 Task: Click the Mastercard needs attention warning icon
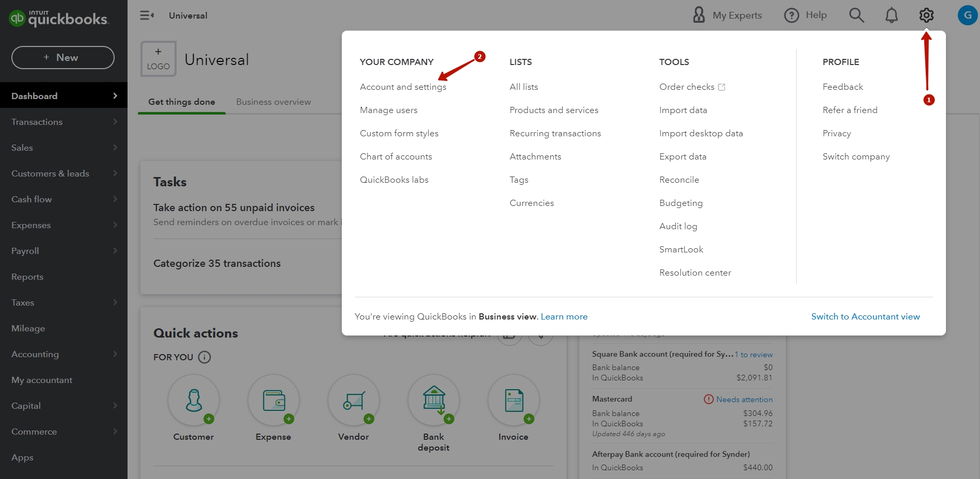pyautogui.click(x=708, y=400)
